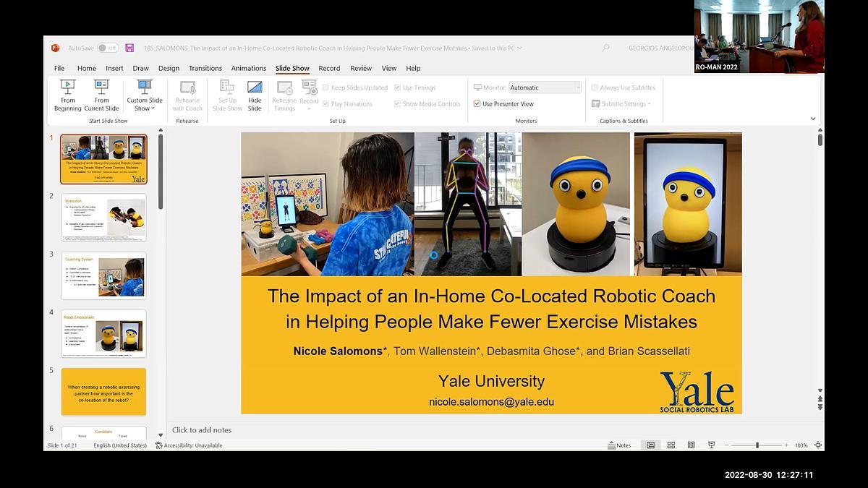
Task: Select slide 1 title thumbnail
Action: [103, 159]
